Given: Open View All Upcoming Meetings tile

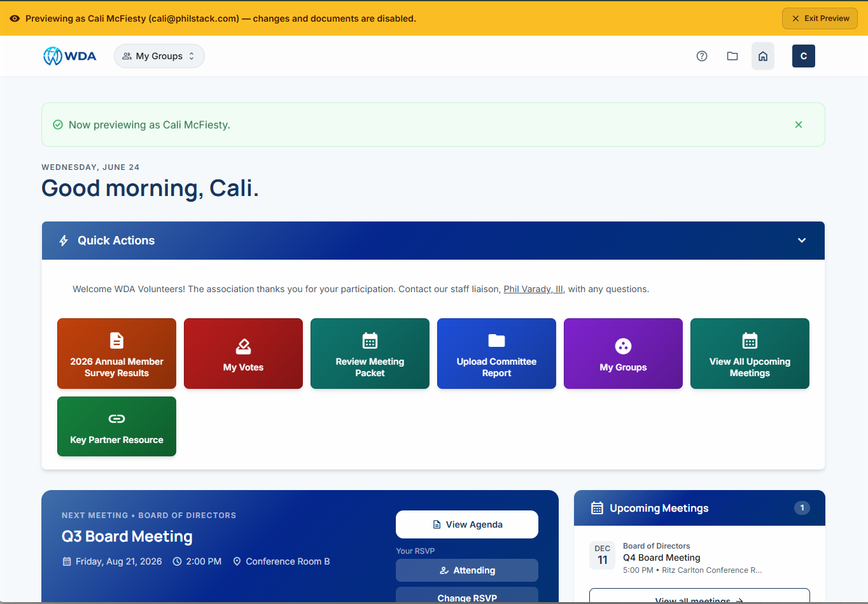Looking at the screenshot, I should [750, 353].
